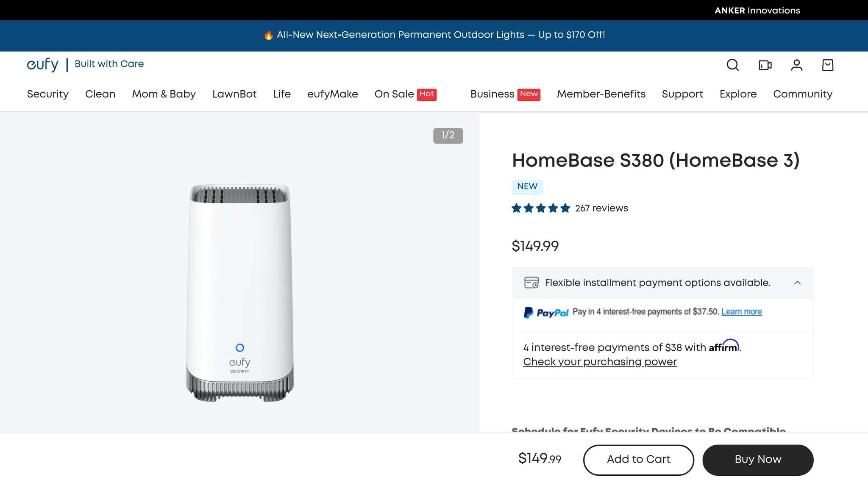
Task: Open the 267 reviews link
Action: pos(601,208)
